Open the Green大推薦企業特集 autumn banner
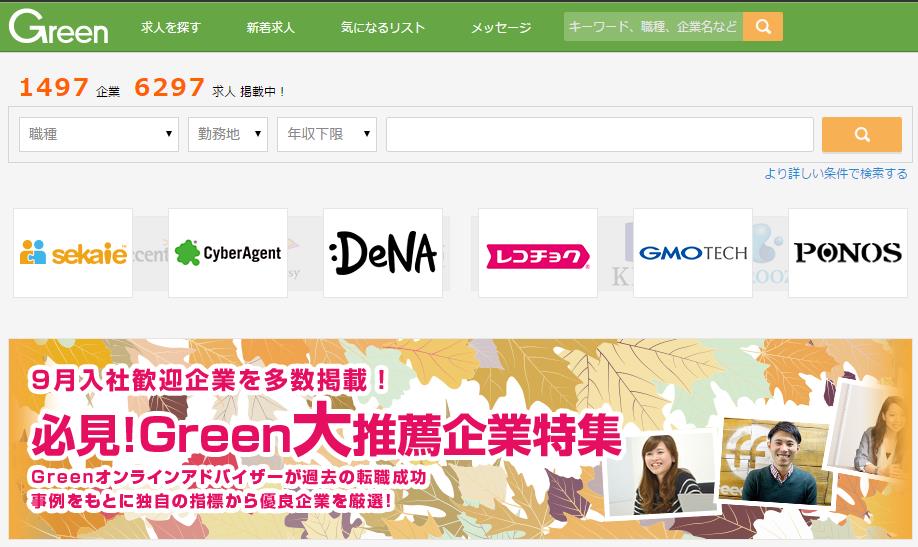 click(460, 439)
